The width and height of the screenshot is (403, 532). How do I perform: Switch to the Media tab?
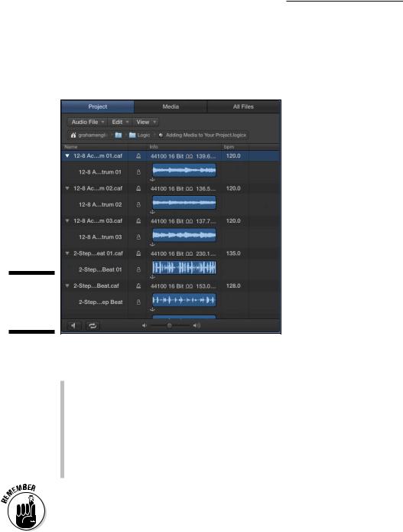[171, 106]
